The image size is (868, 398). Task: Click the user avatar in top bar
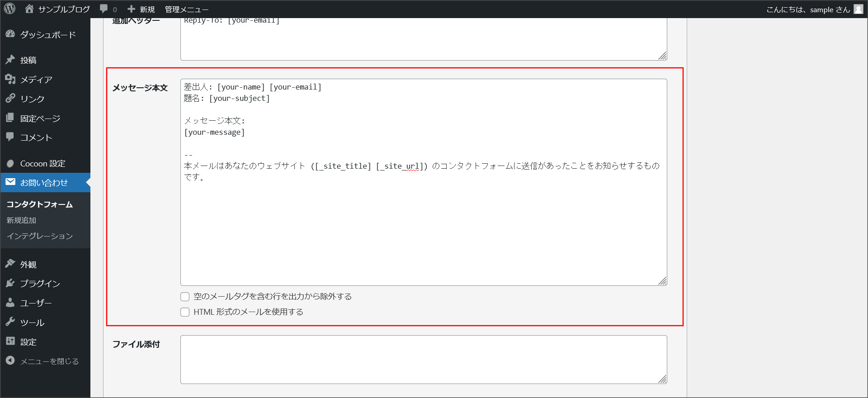point(858,9)
